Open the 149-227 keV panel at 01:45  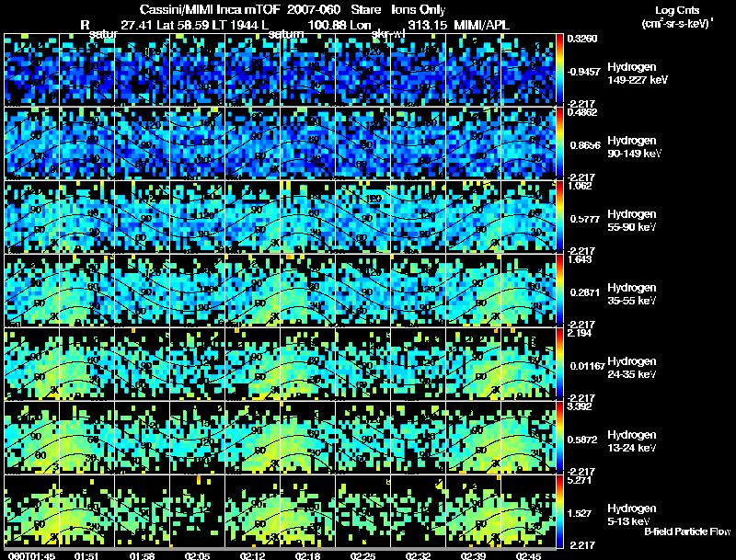31,69
